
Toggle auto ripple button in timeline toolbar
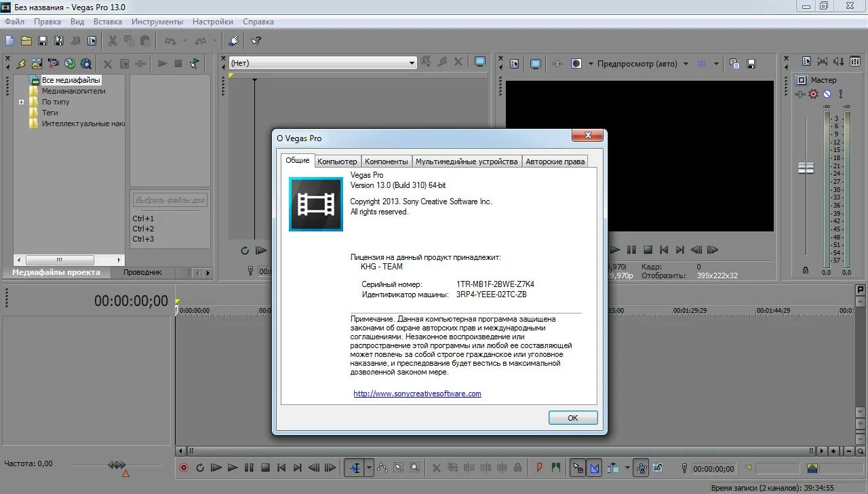pyautogui.click(x=614, y=468)
